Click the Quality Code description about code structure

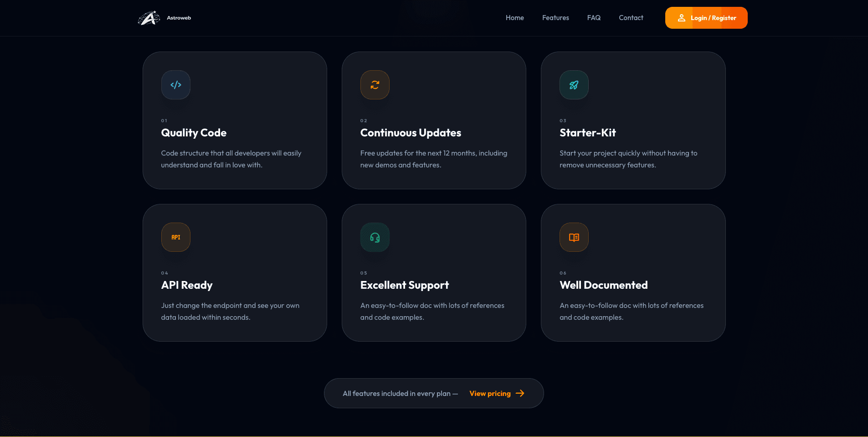coord(231,159)
